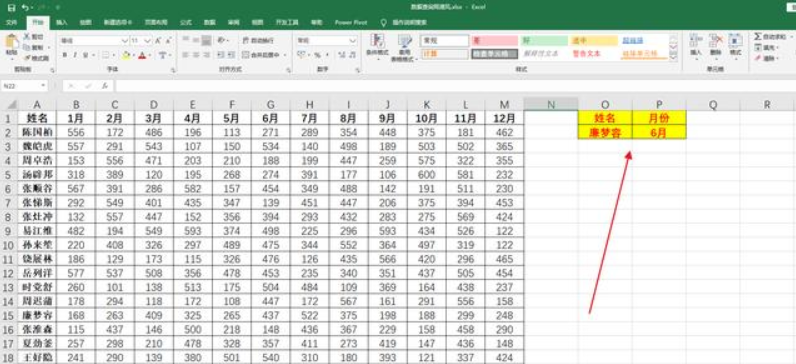This screenshot has height=364, width=796.
Task: Apply the green 'Good' cell style
Action: click(544, 41)
